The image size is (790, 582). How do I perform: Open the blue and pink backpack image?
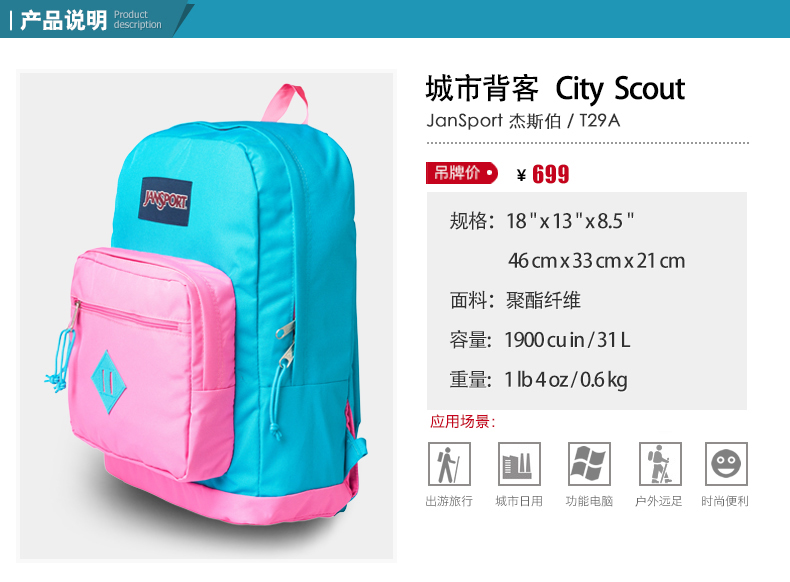click(x=207, y=315)
